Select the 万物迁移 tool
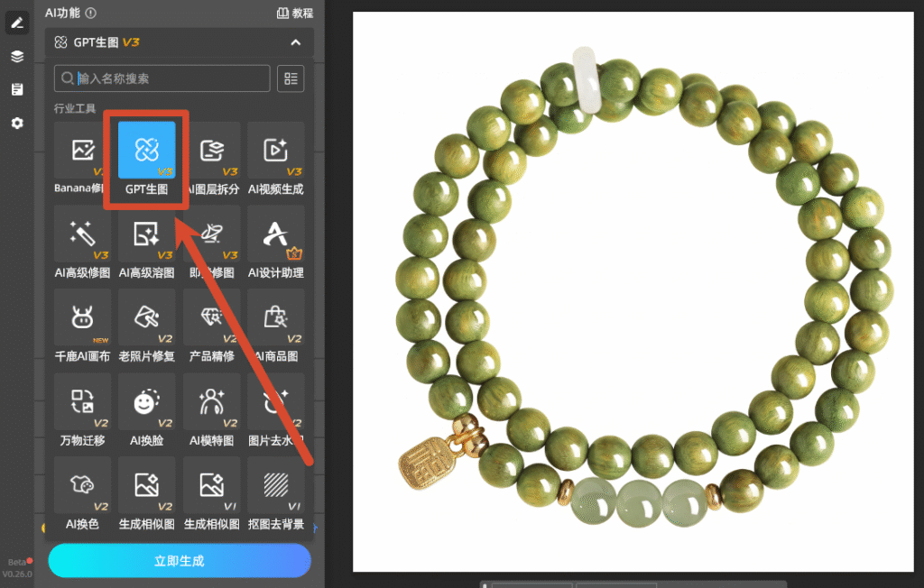924x588 pixels. (x=82, y=410)
